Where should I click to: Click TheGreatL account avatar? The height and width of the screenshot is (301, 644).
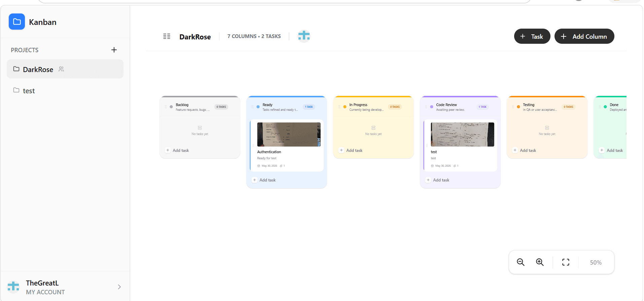[x=13, y=286]
